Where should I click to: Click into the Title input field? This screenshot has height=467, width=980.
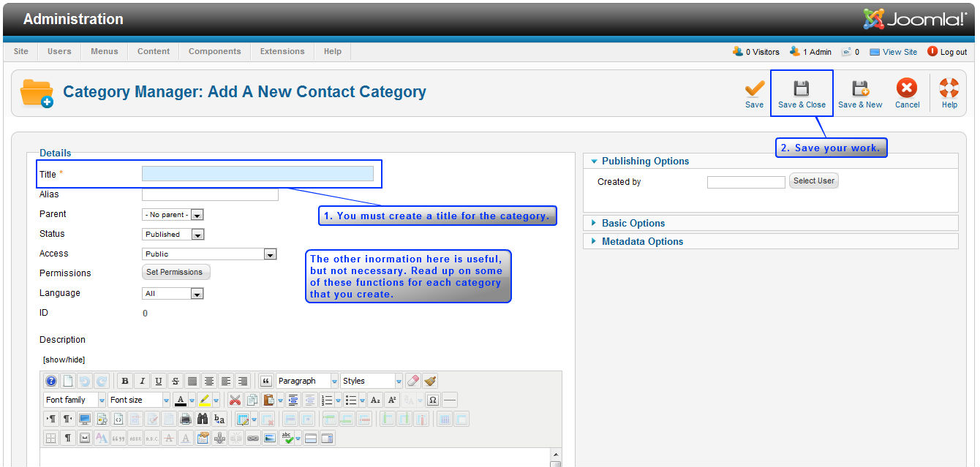coord(257,173)
